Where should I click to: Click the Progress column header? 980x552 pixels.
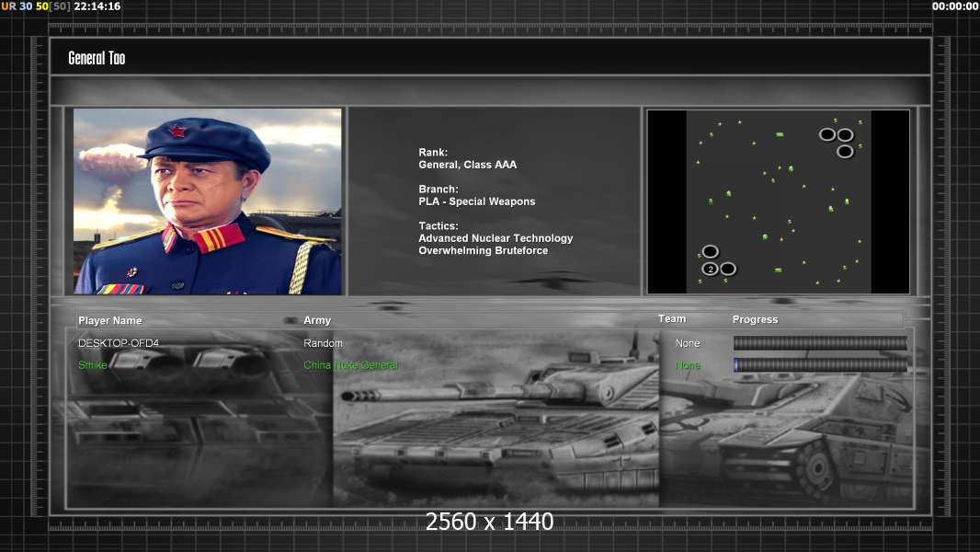pyautogui.click(x=755, y=320)
